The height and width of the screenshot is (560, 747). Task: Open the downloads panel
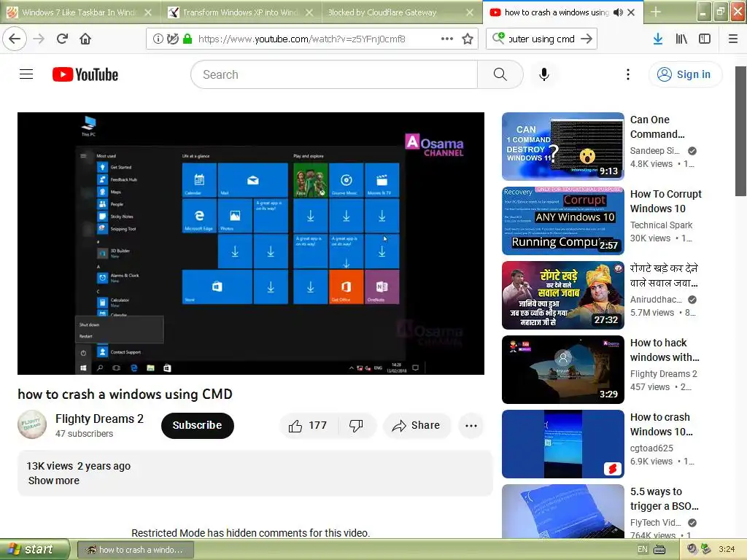pyautogui.click(x=658, y=39)
